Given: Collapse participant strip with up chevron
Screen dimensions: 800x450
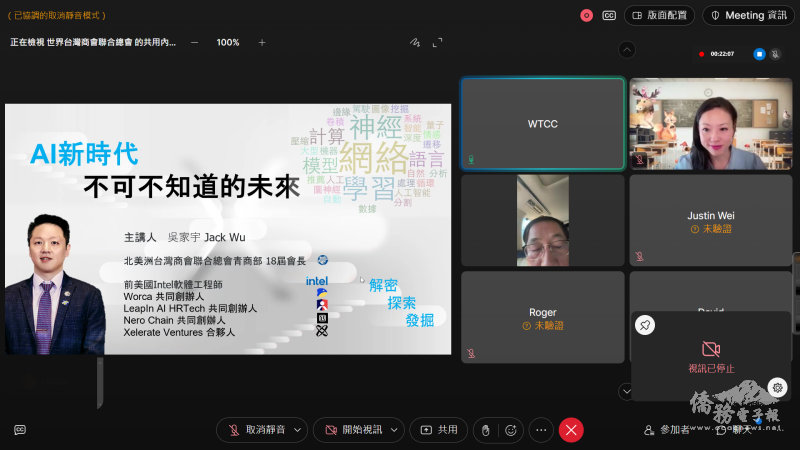Looking at the screenshot, I should [627, 50].
